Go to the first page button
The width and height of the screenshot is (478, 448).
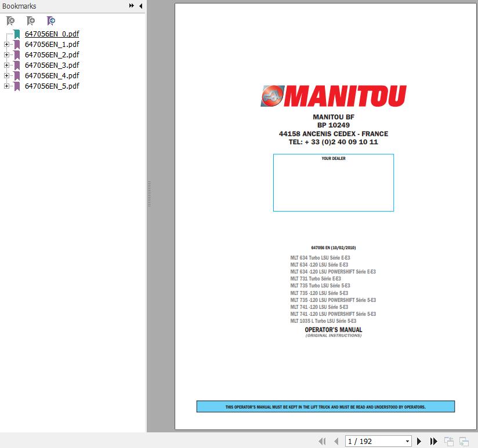pos(322,441)
